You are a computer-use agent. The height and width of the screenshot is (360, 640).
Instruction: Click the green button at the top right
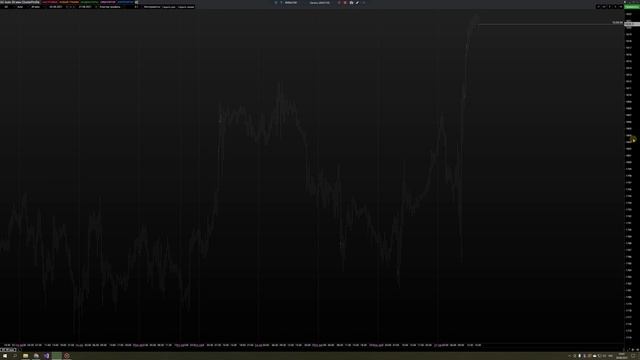click(632, 7)
